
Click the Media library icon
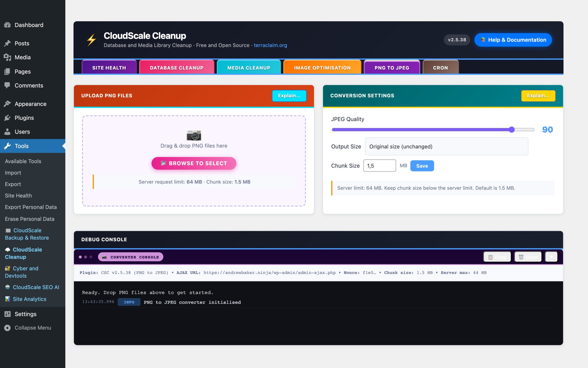[x=7, y=57]
